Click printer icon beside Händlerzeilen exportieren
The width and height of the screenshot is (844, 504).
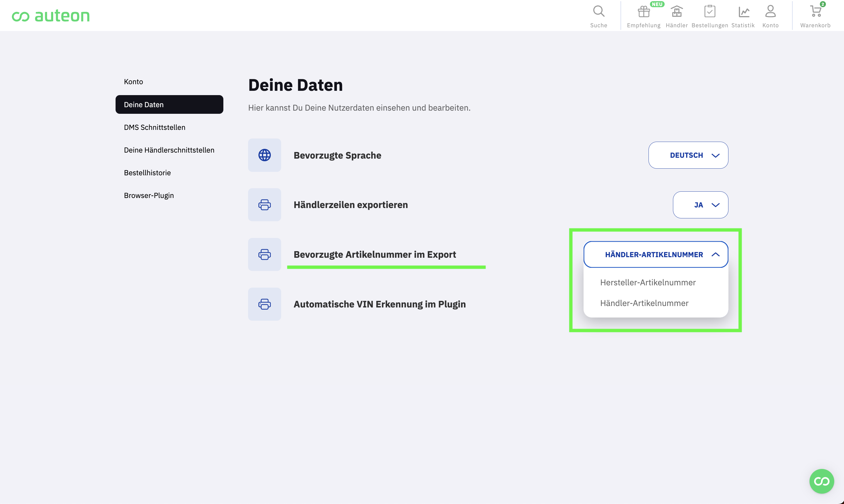pos(264,205)
